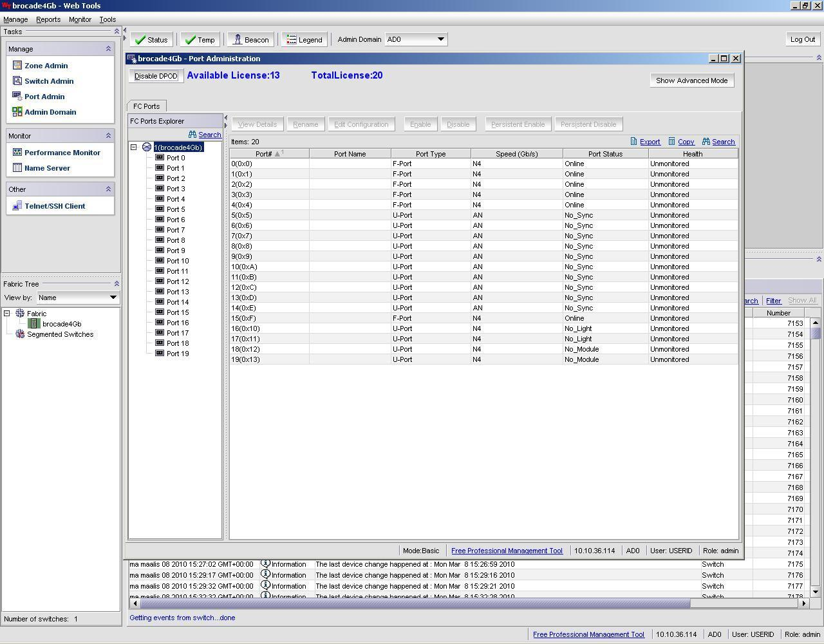Collapse the Tasks panel
Screen dimensions: 824x644
(117, 31)
